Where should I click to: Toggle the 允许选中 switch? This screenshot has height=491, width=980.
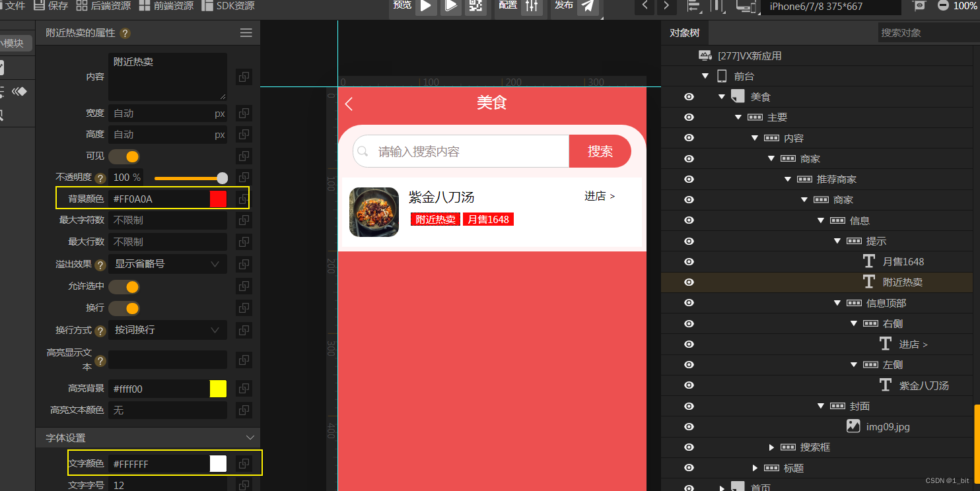pos(124,287)
